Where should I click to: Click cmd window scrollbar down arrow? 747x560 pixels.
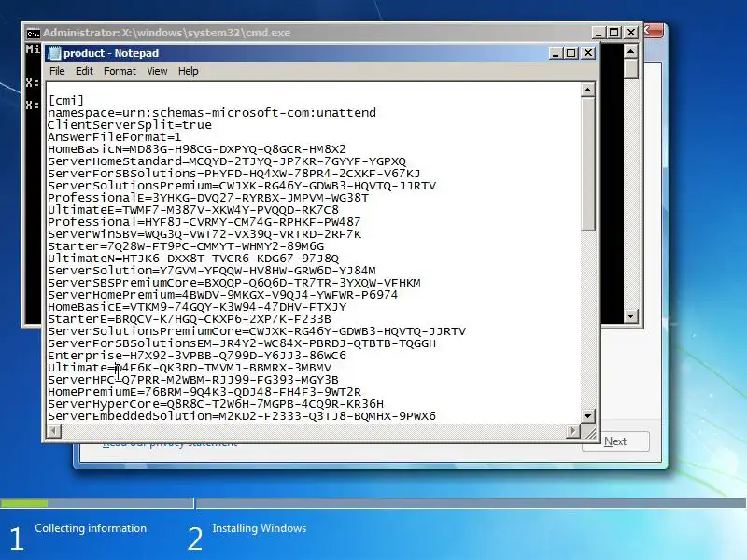[x=631, y=315]
